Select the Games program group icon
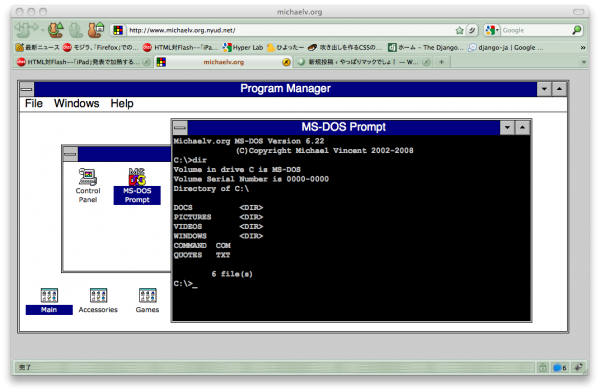The image size is (600, 392). pos(147,301)
